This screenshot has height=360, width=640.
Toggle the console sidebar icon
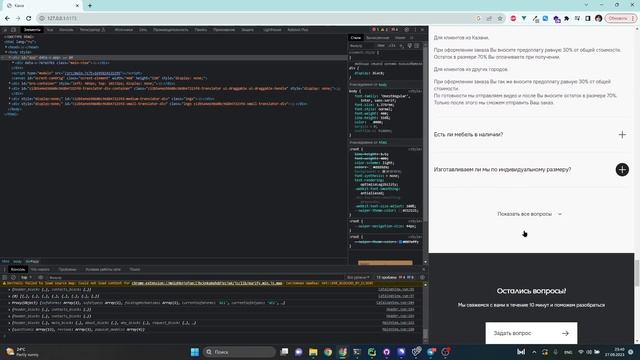5,278
